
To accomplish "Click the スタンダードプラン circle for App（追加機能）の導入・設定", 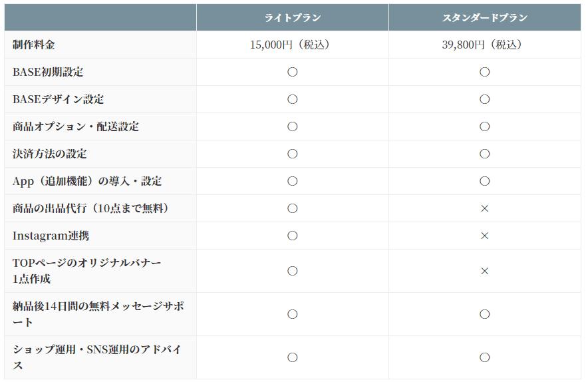I will coord(484,181).
